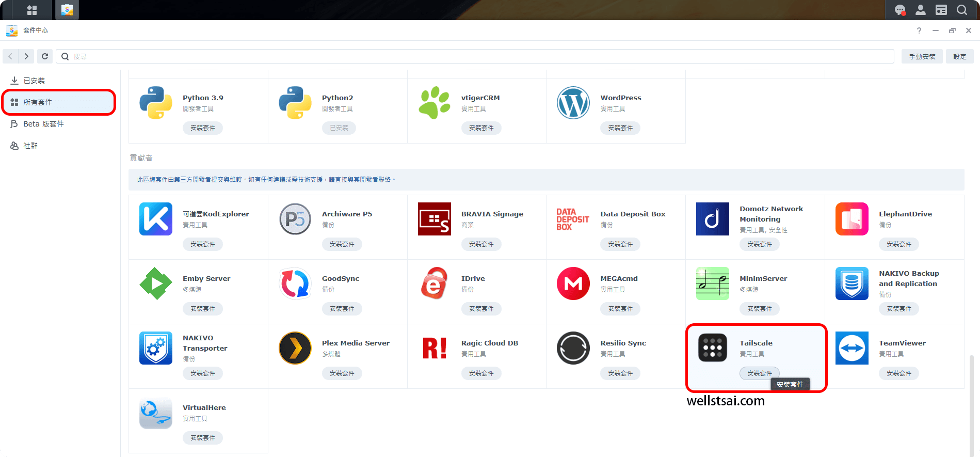
Task: Click the package list vertical scrollbar
Action: click(x=971, y=405)
